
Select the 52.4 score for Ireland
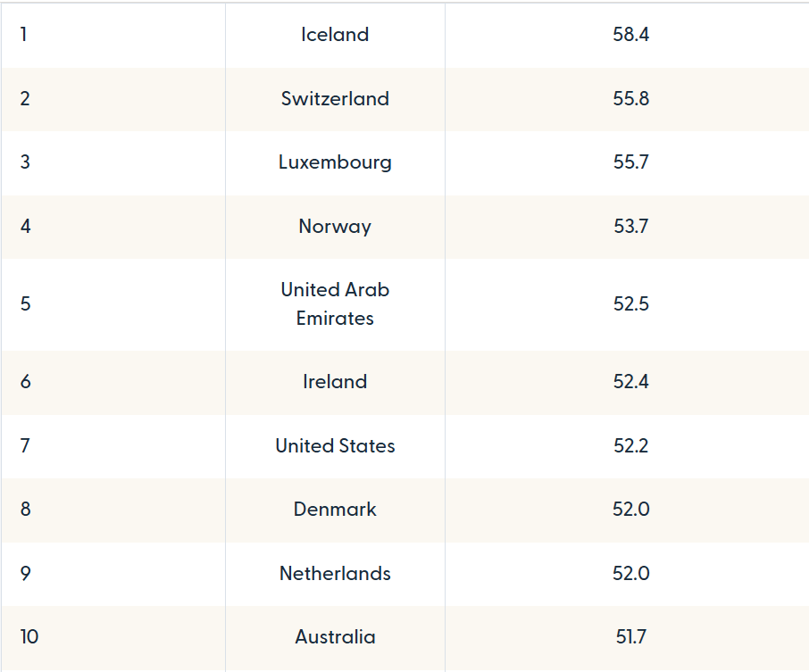630,382
